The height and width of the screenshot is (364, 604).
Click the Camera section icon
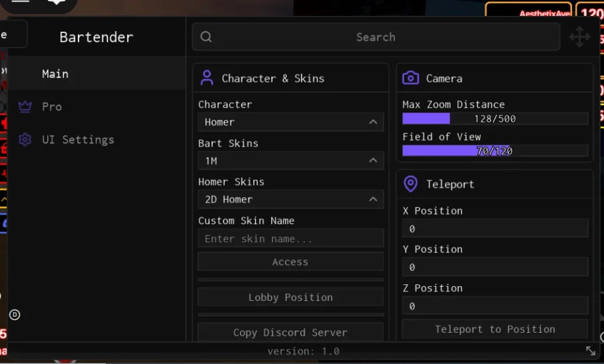pyautogui.click(x=411, y=78)
